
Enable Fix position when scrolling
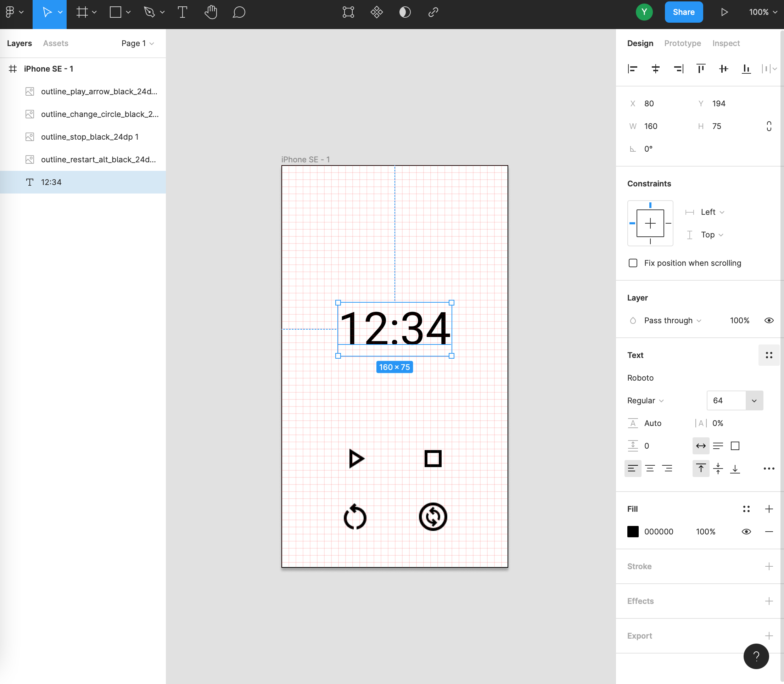click(x=633, y=263)
